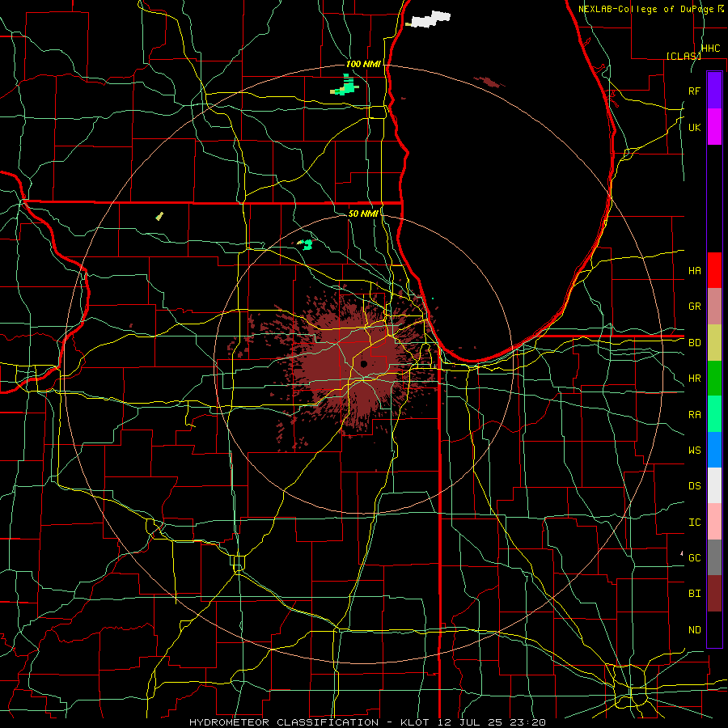The width and height of the screenshot is (728, 728).
Task: Click the yellow BD legend swatch
Action: point(714,342)
